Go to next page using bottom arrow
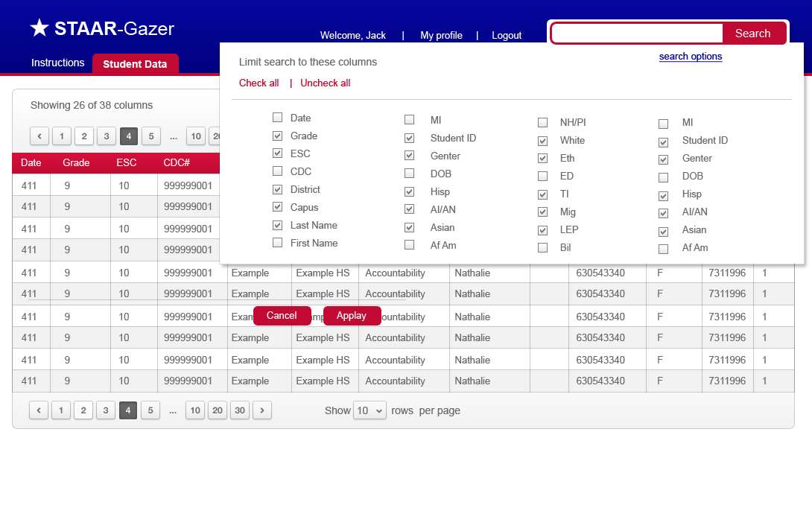The image size is (812, 508). click(x=262, y=410)
